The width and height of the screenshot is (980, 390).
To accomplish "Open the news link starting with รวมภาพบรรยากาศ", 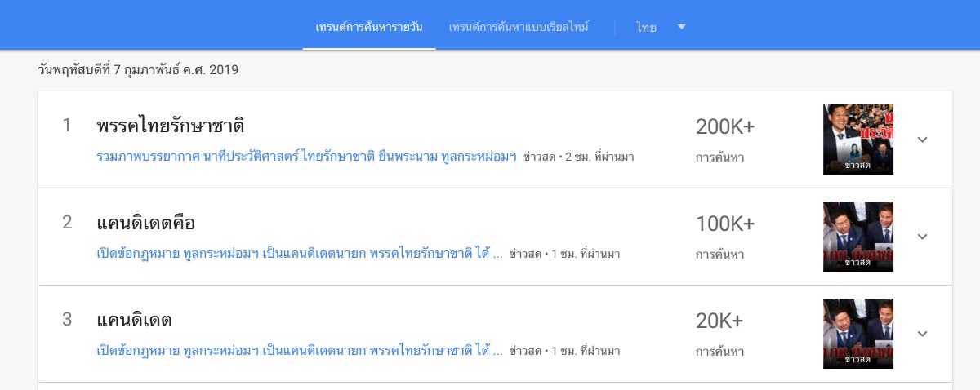I will coord(306,157).
